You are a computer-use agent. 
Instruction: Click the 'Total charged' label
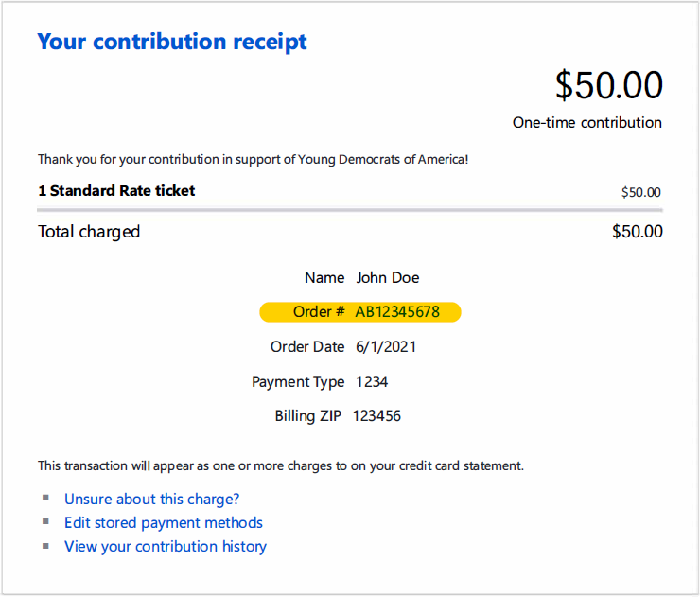89,232
